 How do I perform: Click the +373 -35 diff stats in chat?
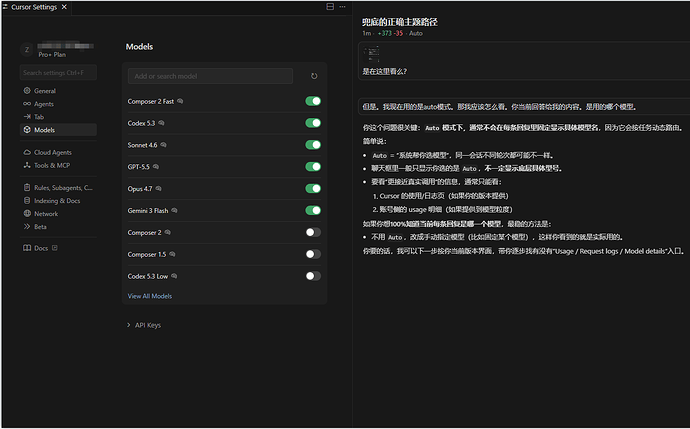coord(390,33)
